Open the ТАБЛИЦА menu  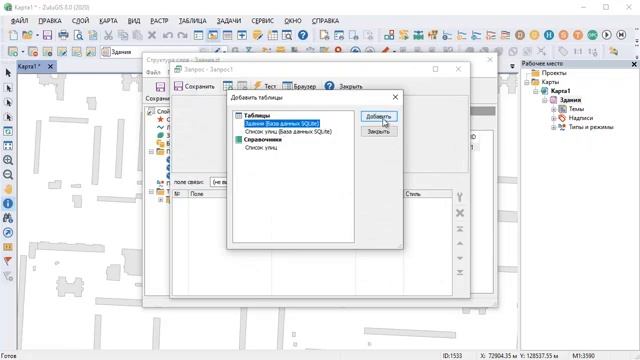[192, 21]
